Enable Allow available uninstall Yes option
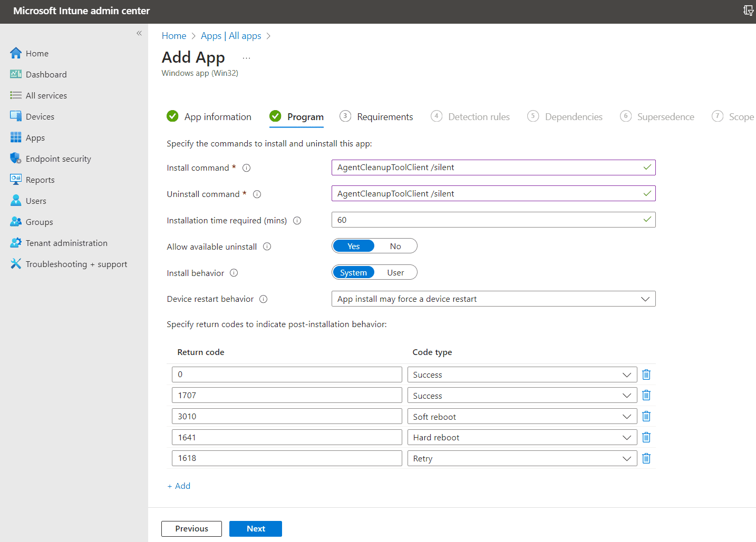 353,246
